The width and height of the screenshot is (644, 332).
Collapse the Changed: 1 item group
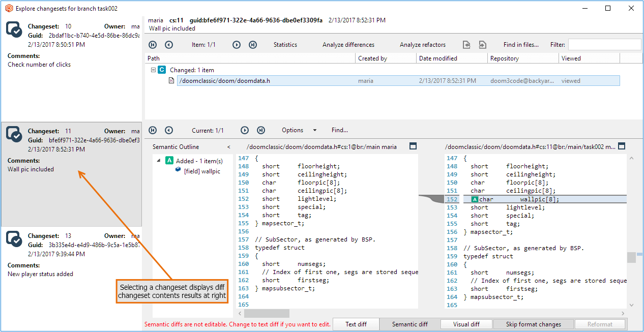pyautogui.click(x=153, y=70)
